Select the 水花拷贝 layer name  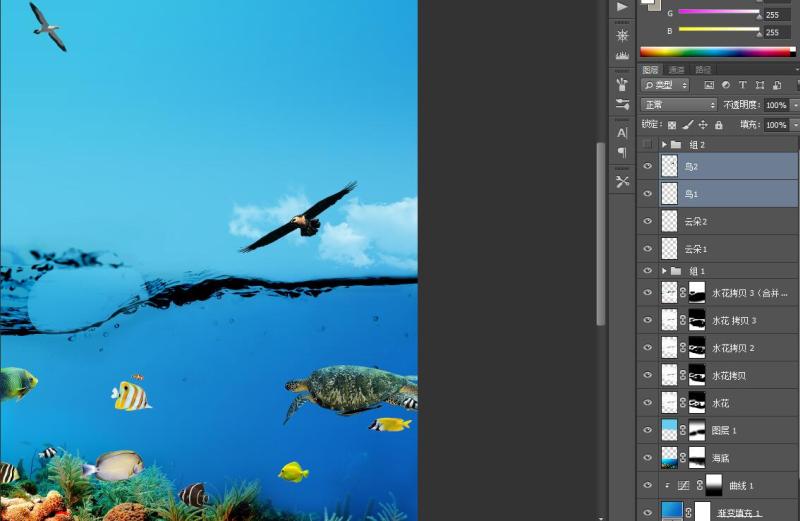[x=729, y=376]
